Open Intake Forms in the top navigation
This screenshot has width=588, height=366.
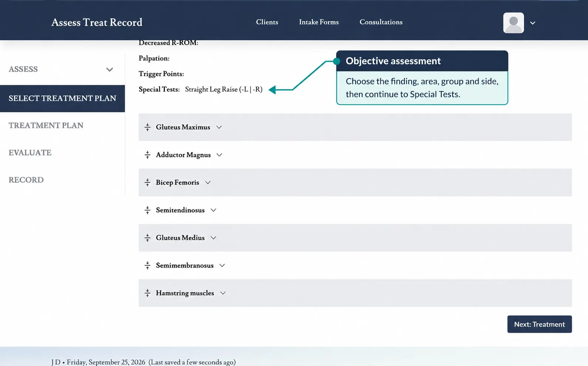pos(319,22)
